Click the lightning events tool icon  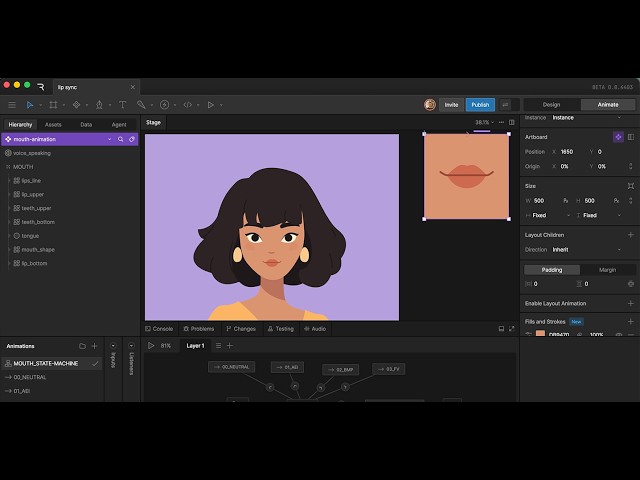[164, 105]
